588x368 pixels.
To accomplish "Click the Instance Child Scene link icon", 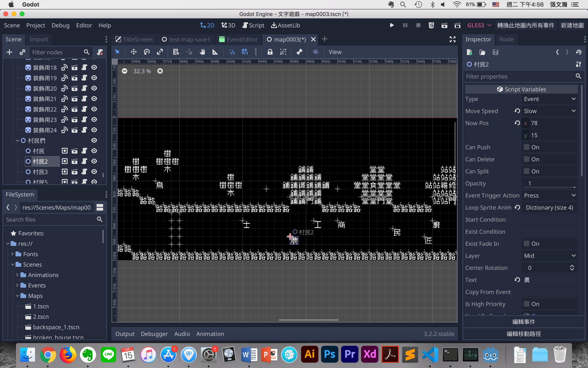I will click(x=22, y=52).
